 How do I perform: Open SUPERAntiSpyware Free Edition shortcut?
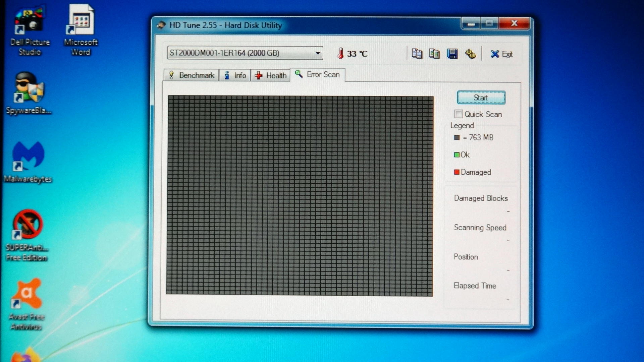pyautogui.click(x=27, y=236)
